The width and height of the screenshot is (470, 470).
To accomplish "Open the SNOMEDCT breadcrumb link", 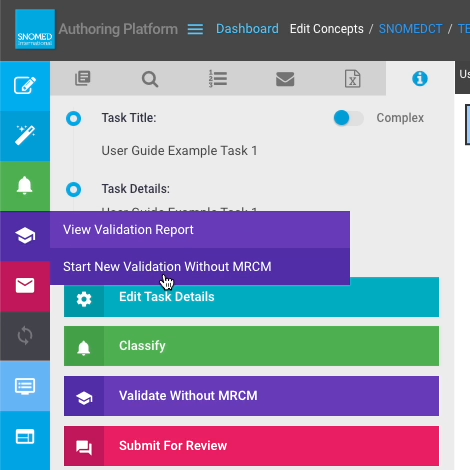I will click(x=411, y=29).
